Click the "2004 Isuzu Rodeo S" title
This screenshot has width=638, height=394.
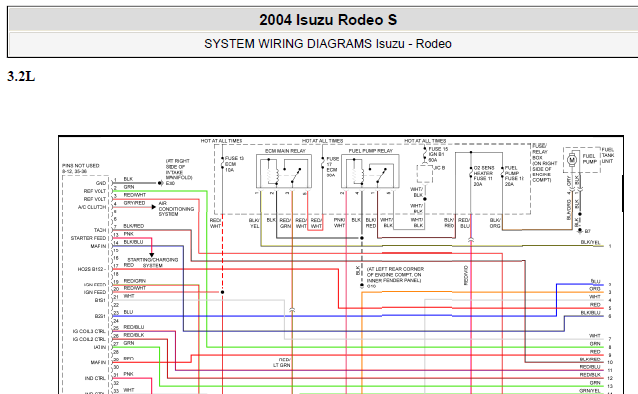coord(328,20)
